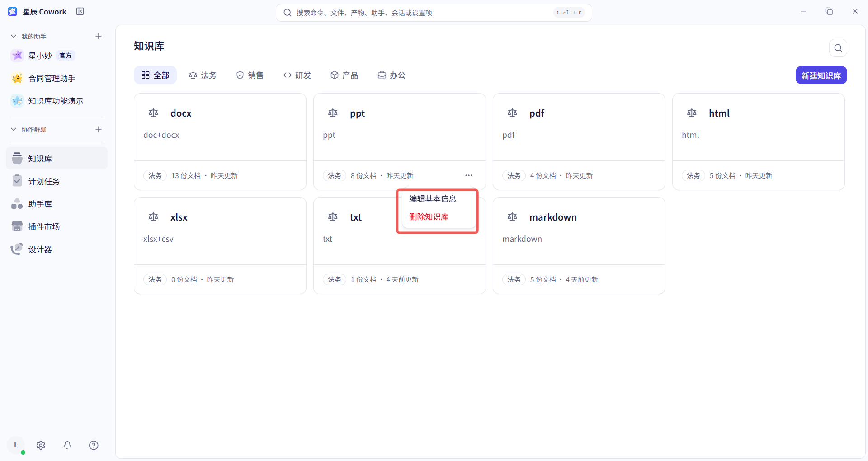
Task: Open the html knowledge base card
Action: [758, 141]
